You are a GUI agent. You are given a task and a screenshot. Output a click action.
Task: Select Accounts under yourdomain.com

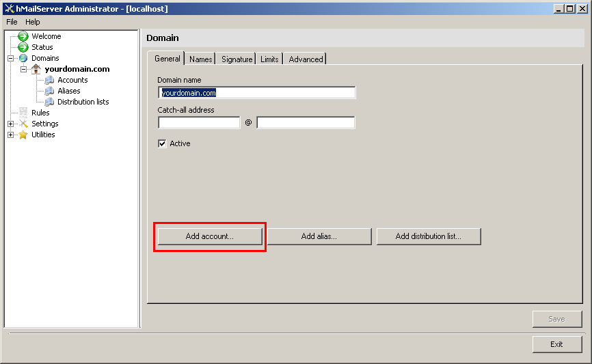(72, 80)
